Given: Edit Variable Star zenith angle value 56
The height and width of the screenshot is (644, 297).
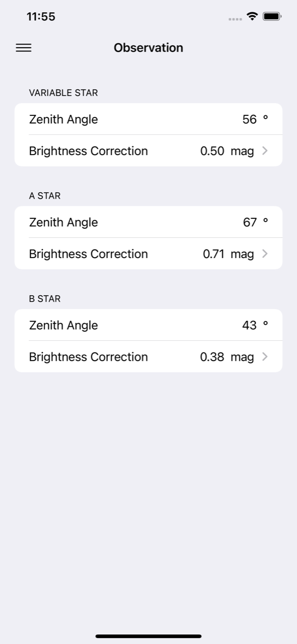Looking at the screenshot, I should [250, 119].
